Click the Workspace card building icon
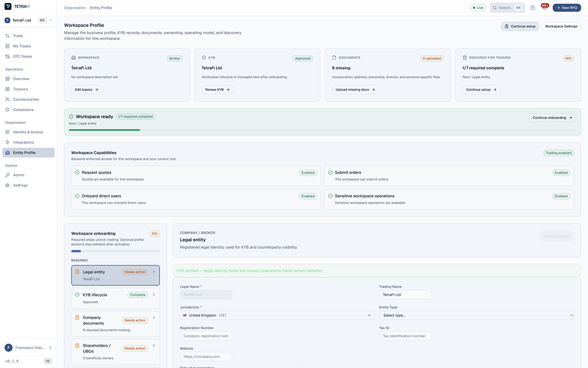 pos(73,58)
